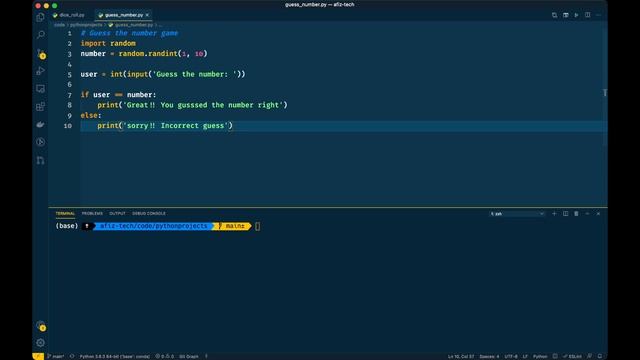Open the Run and Debug view
The height and width of the screenshot is (360, 640).
(x=40, y=71)
